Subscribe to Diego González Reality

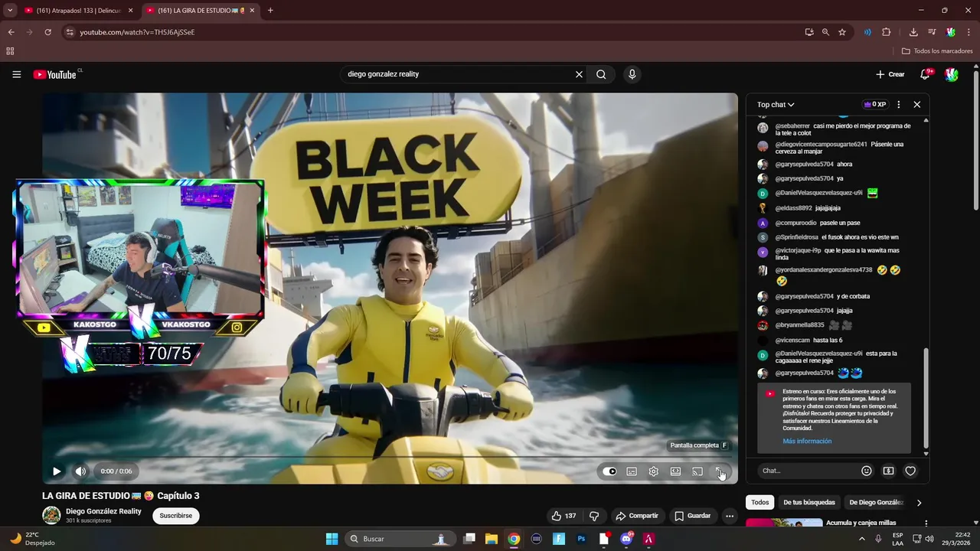pos(176,516)
